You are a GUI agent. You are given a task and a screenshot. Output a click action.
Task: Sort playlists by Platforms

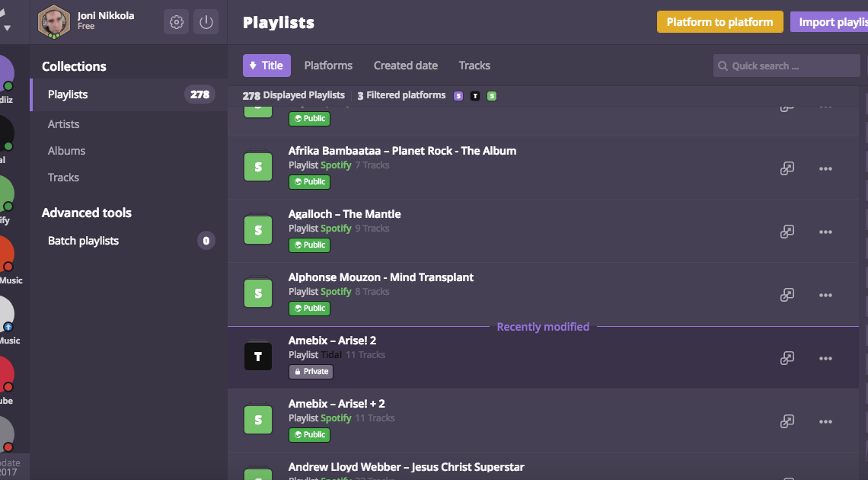tap(328, 66)
